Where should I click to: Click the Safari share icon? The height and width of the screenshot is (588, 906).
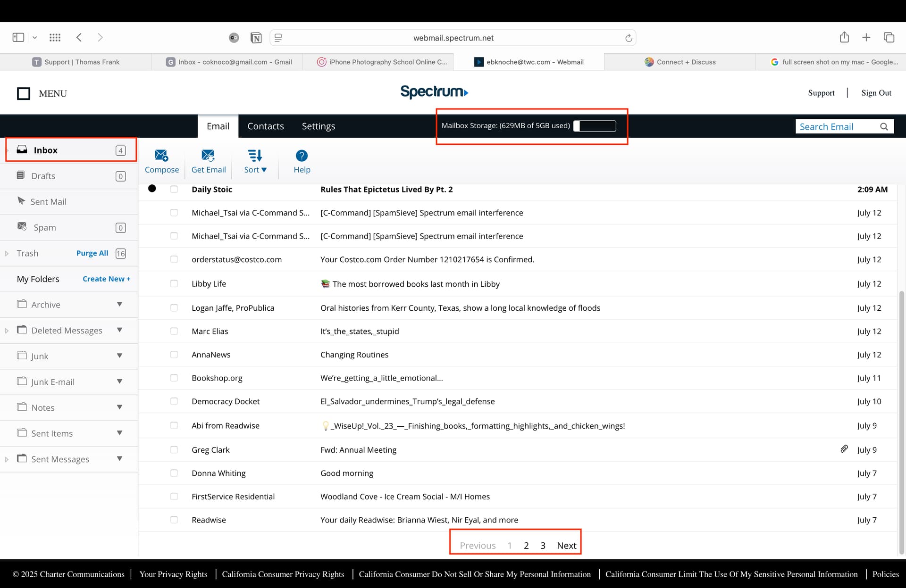point(844,37)
